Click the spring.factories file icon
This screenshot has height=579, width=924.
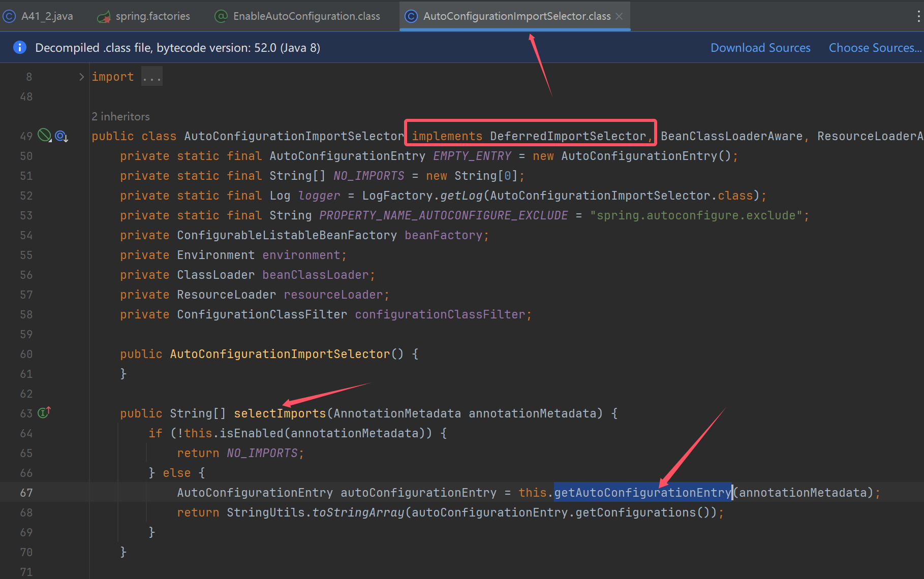104,17
